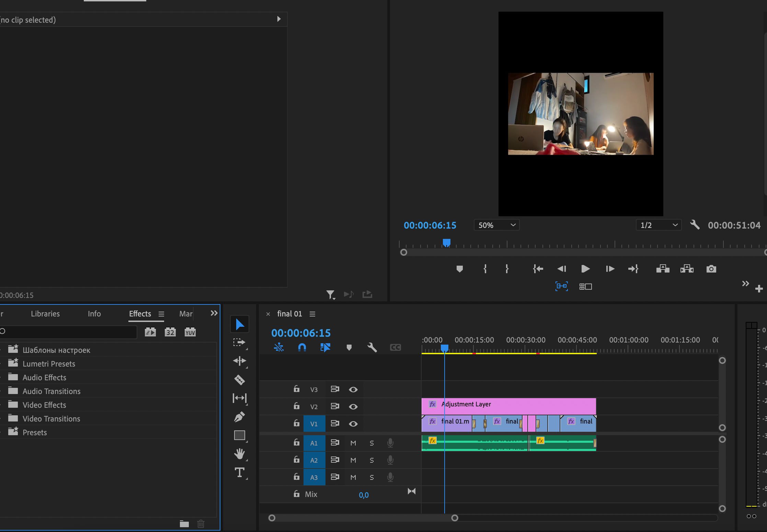Click the Lift button in Program Monitor

[663, 269]
